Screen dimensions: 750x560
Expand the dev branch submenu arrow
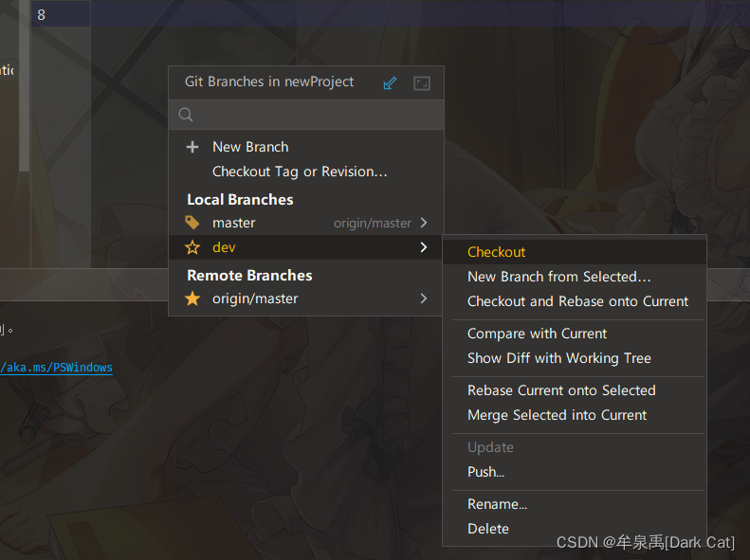click(423, 247)
